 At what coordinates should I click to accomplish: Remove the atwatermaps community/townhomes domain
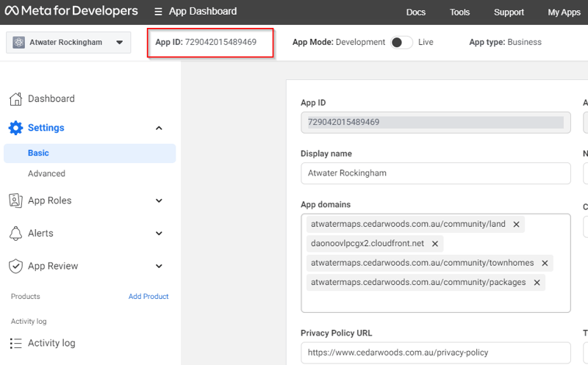(x=545, y=264)
